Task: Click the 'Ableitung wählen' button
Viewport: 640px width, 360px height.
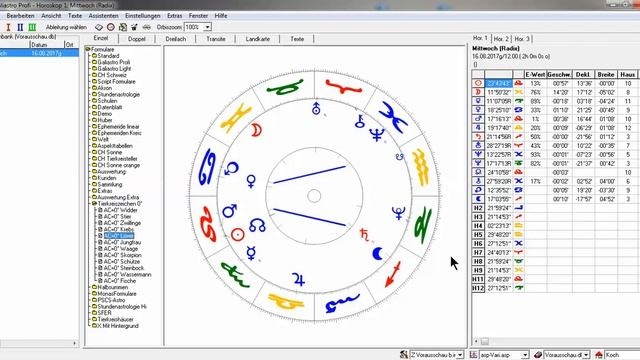Action: (x=66, y=27)
